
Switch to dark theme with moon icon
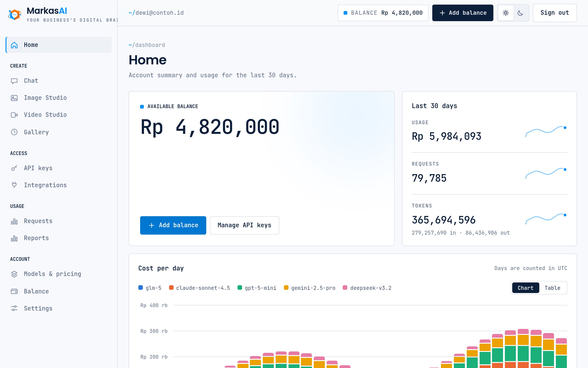click(x=520, y=13)
